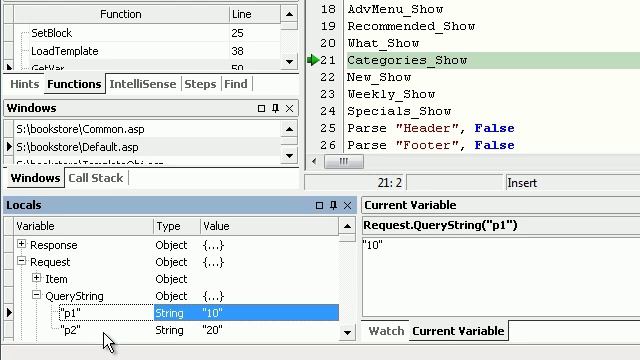
Task: Click code line 18 AdvMenu_Show
Action: click(x=395, y=9)
